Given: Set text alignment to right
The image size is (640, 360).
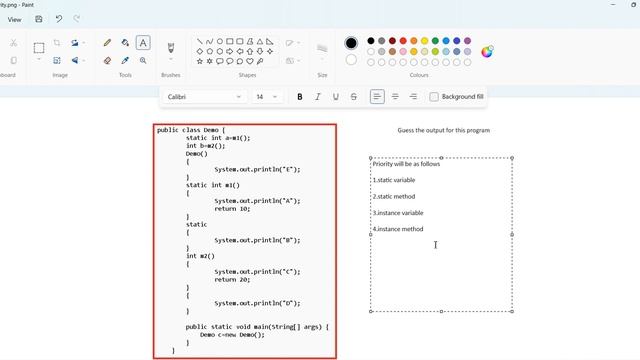Looking at the screenshot, I should 413,97.
